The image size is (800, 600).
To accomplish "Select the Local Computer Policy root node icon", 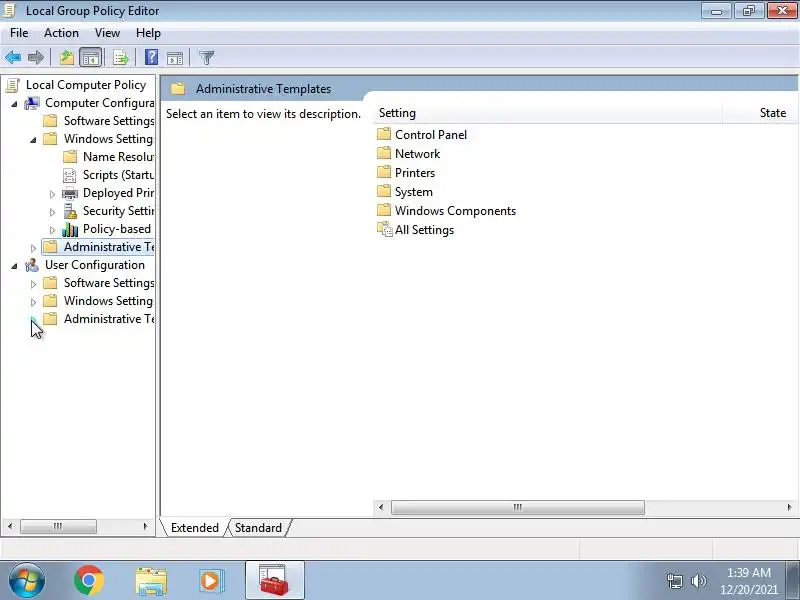I will tap(13, 85).
